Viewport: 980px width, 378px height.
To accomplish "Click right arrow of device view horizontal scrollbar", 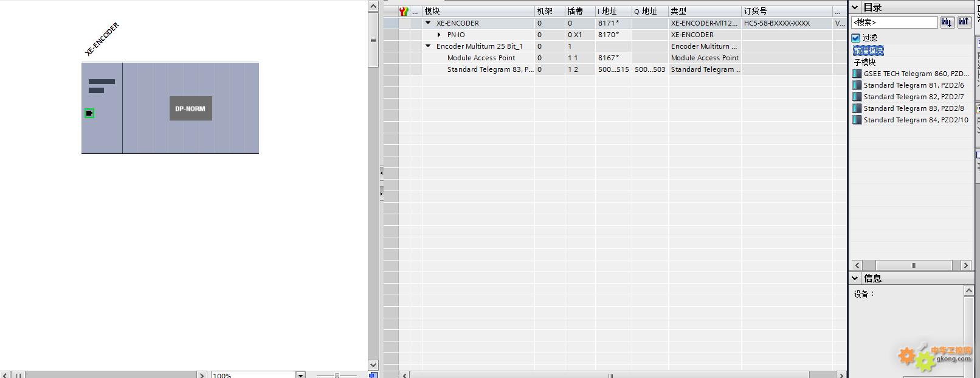I will click(x=202, y=375).
